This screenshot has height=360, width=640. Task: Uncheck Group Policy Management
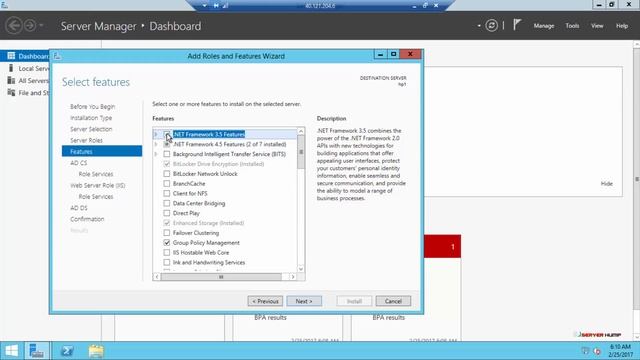167,242
